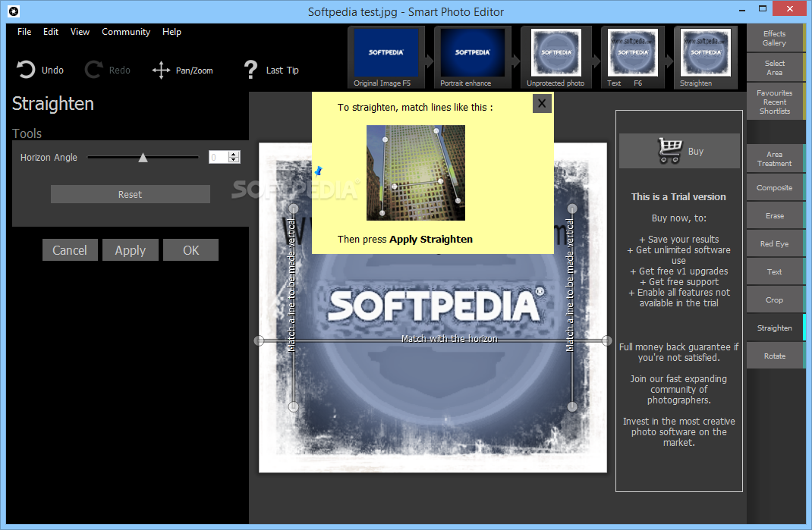Select the Pan/Zoom cross-arrows tool
812x530 pixels.
(161, 70)
